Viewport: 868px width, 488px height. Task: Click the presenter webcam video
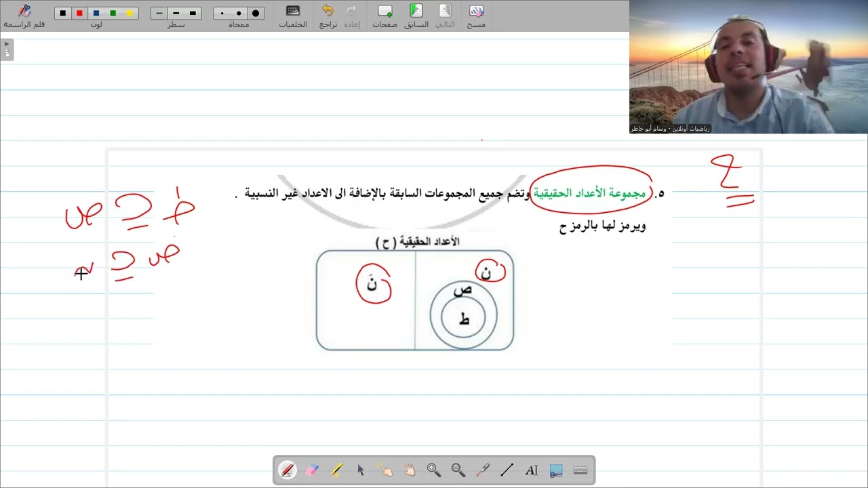(x=749, y=66)
